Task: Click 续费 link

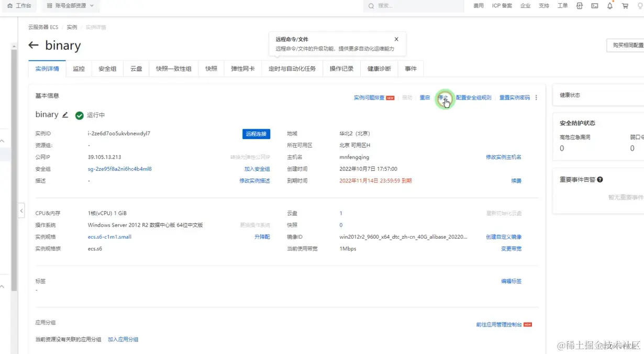Action: point(516,181)
